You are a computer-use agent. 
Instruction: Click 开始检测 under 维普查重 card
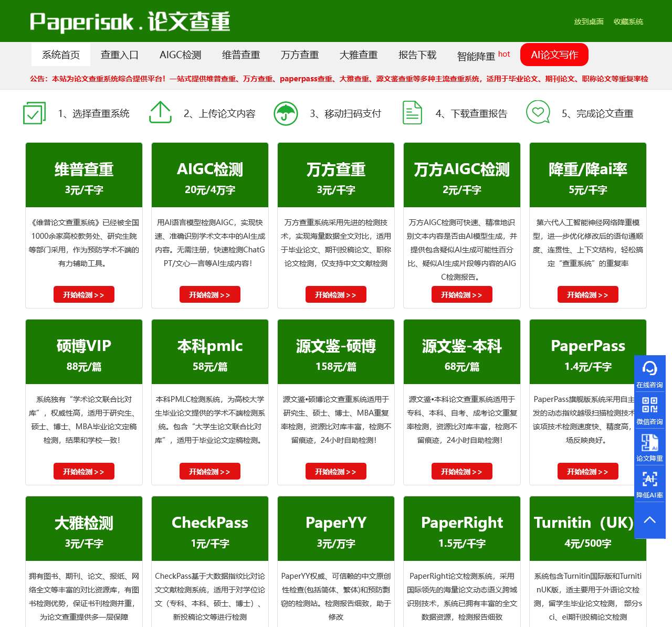84,295
